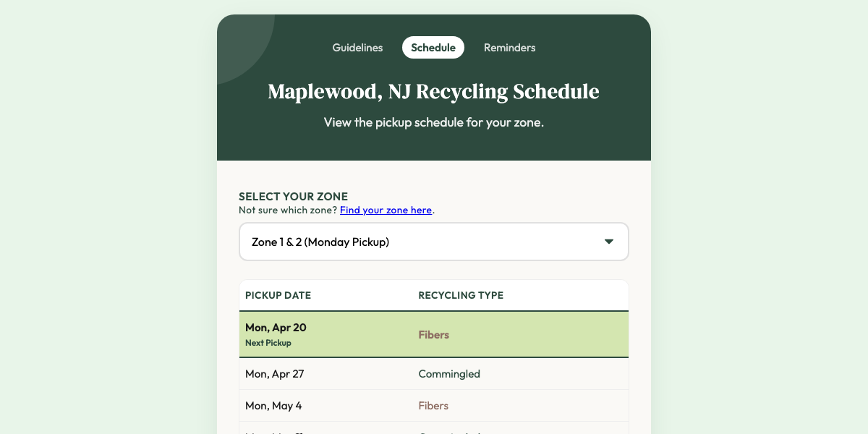The height and width of the screenshot is (434, 868).
Task: Click the Mon, May 4 pickup entry
Action: click(434, 406)
